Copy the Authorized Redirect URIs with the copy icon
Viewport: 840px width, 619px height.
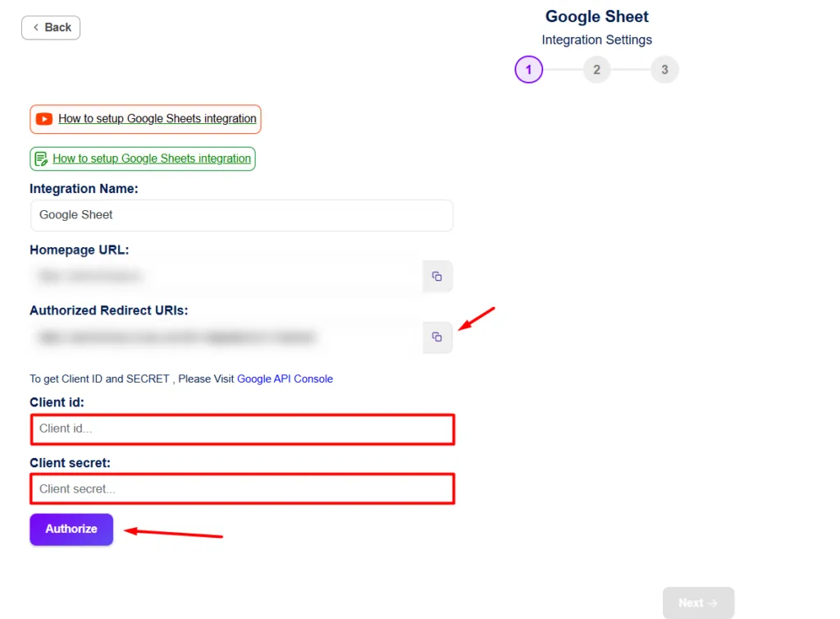(x=437, y=337)
